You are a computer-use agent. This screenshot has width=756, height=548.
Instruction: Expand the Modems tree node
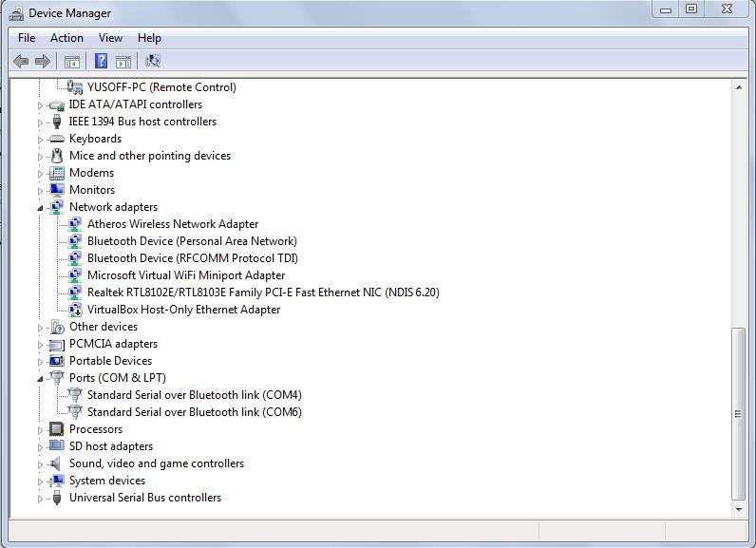click(41, 174)
